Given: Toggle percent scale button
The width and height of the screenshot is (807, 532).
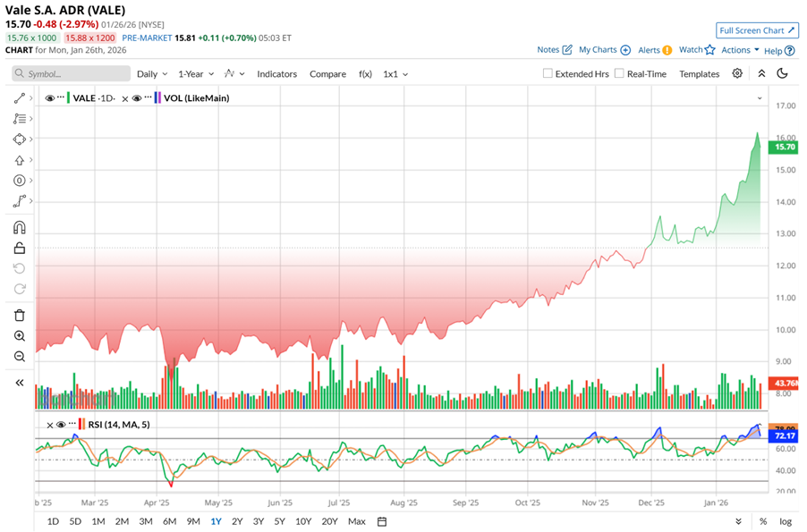Looking at the screenshot, I should [x=763, y=521].
